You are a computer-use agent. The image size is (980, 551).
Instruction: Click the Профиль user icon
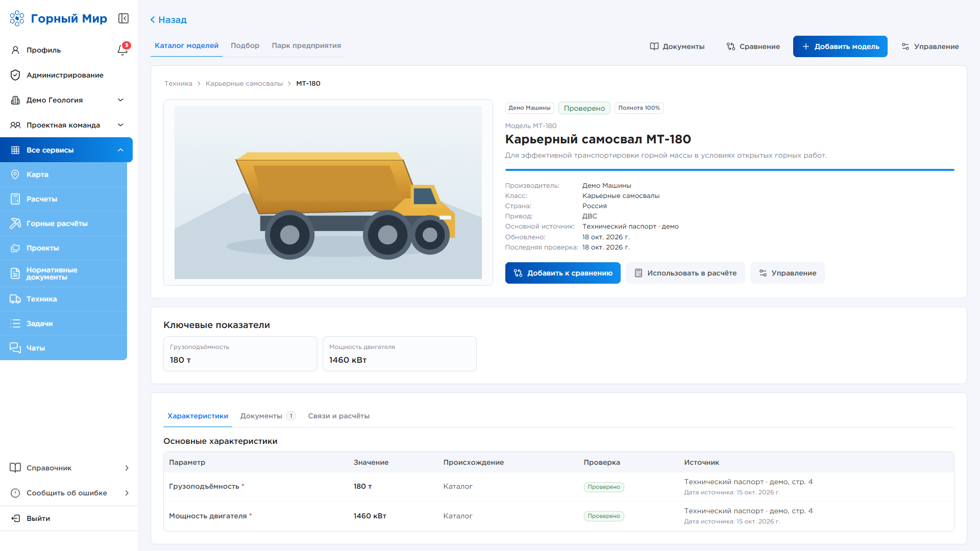click(x=15, y=50)
